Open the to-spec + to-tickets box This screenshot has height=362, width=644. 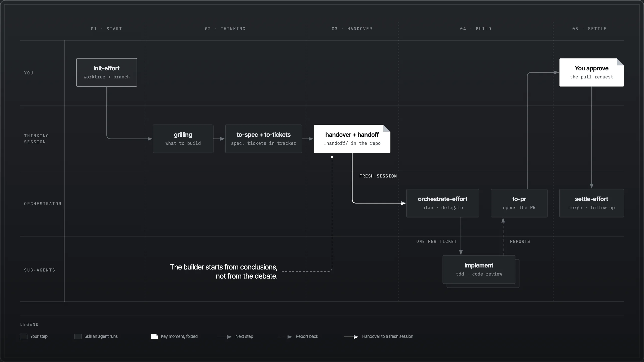point(264,139)
